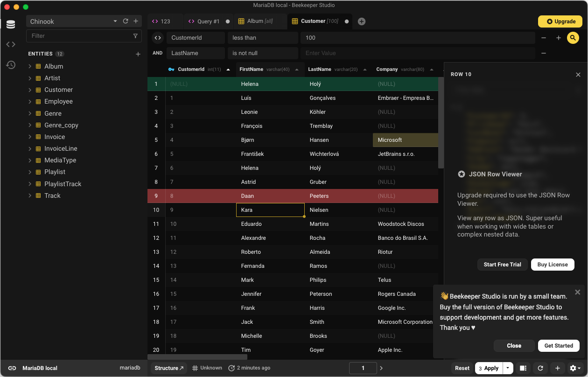This screenshot has width=588, height=377.
Task: Open the filter code view toggle icon
Action: click(x=157, y=37)
